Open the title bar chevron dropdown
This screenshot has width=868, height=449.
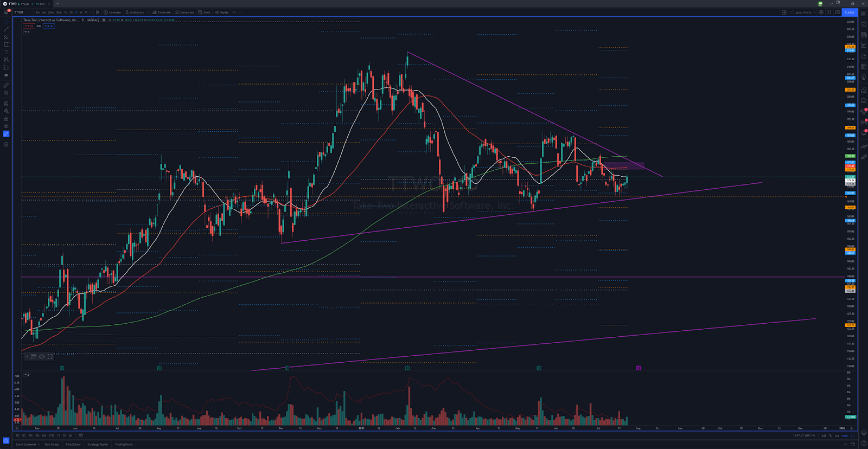[x=831, y=4]
